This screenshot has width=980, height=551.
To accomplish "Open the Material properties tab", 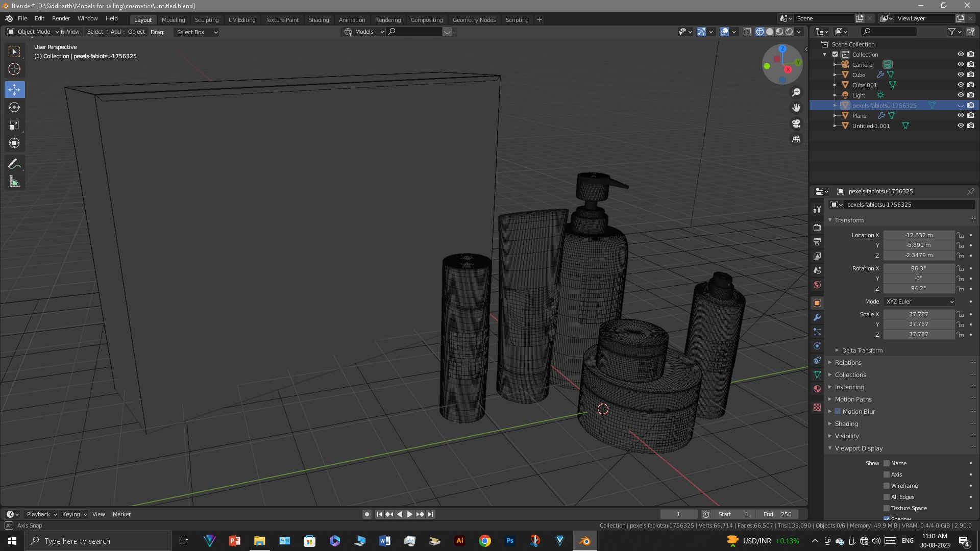I will 817,389.
